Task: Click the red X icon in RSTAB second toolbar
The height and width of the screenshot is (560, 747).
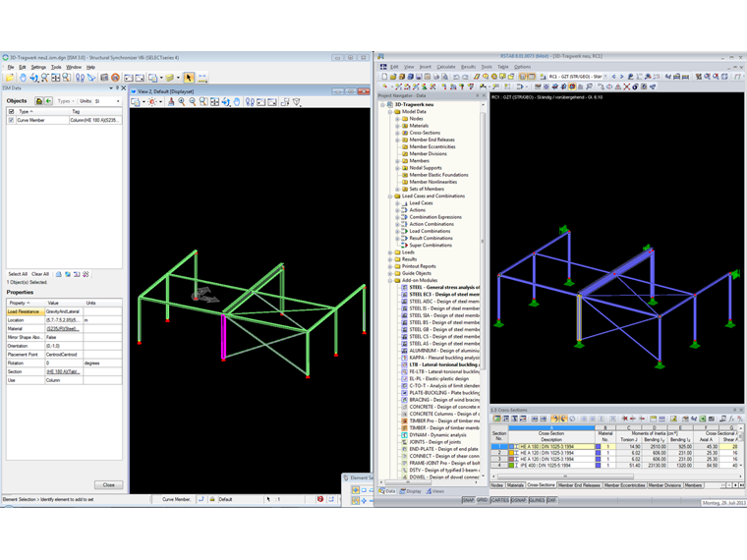Action: coord(626,86)
